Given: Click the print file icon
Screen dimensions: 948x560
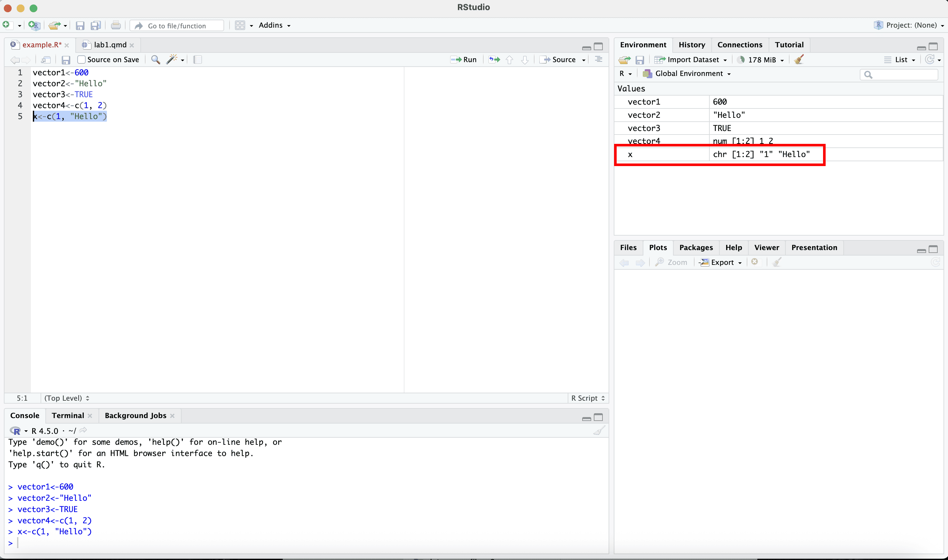Looking at the screenshot, I should 116,25.
